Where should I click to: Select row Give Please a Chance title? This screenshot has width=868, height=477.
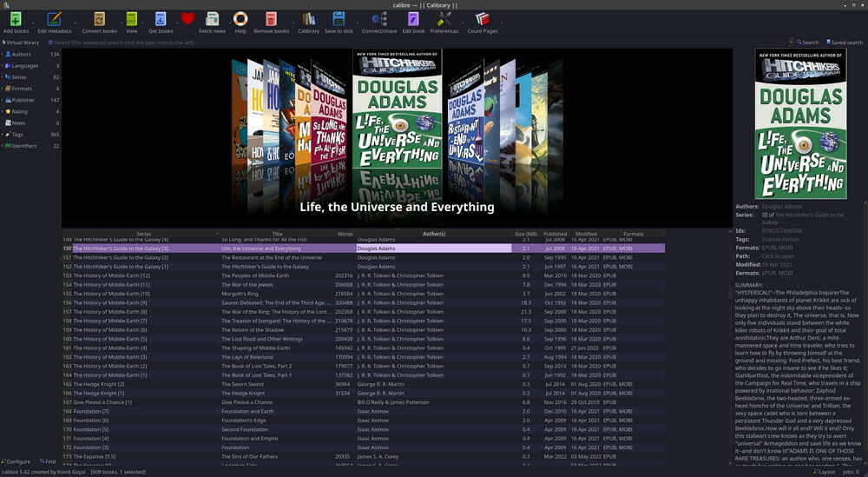point(247,402)
